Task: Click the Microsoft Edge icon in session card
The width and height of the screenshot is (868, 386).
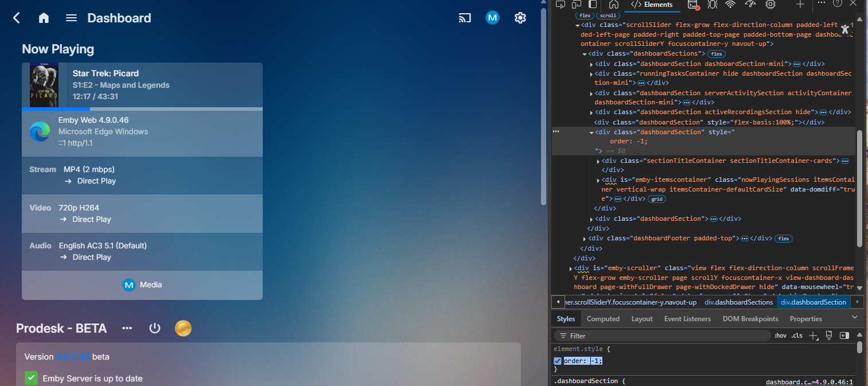Action: click(x=40, y=132)
